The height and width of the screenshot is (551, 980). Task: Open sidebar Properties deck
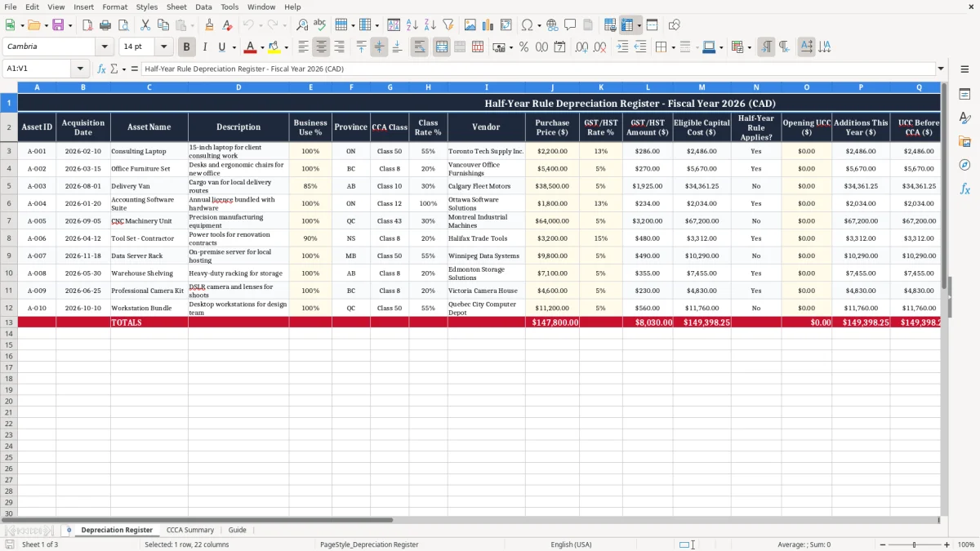pos(964,95)
